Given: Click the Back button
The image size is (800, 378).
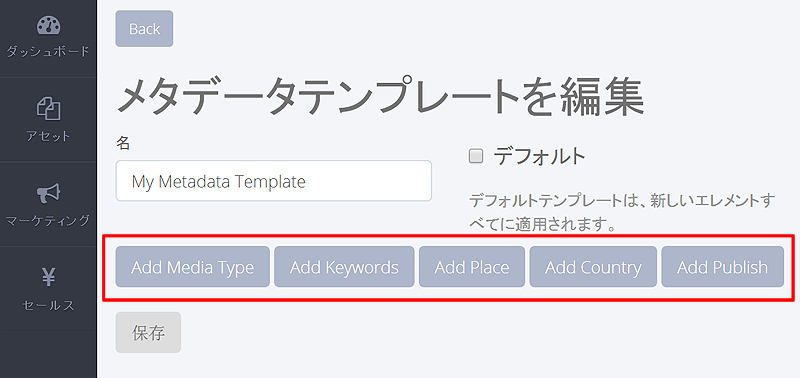Looking at the screenshot, I should point(144,29).
